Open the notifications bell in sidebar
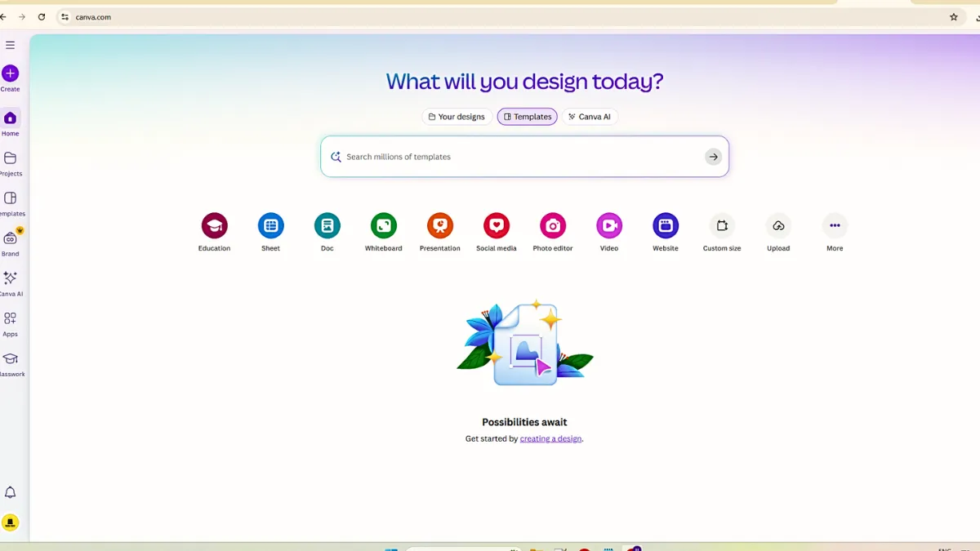This screenshot has height=551, width=980. point(10,492)
